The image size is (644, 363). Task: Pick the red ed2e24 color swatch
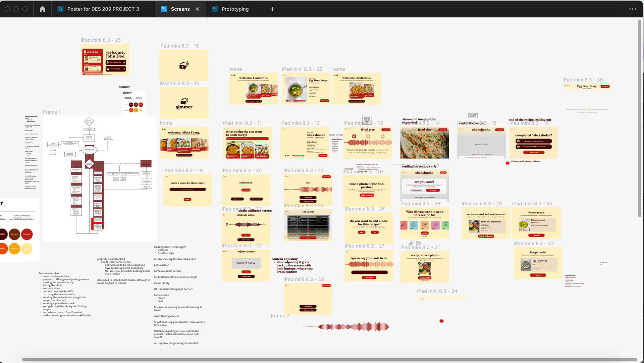point(27,234)
